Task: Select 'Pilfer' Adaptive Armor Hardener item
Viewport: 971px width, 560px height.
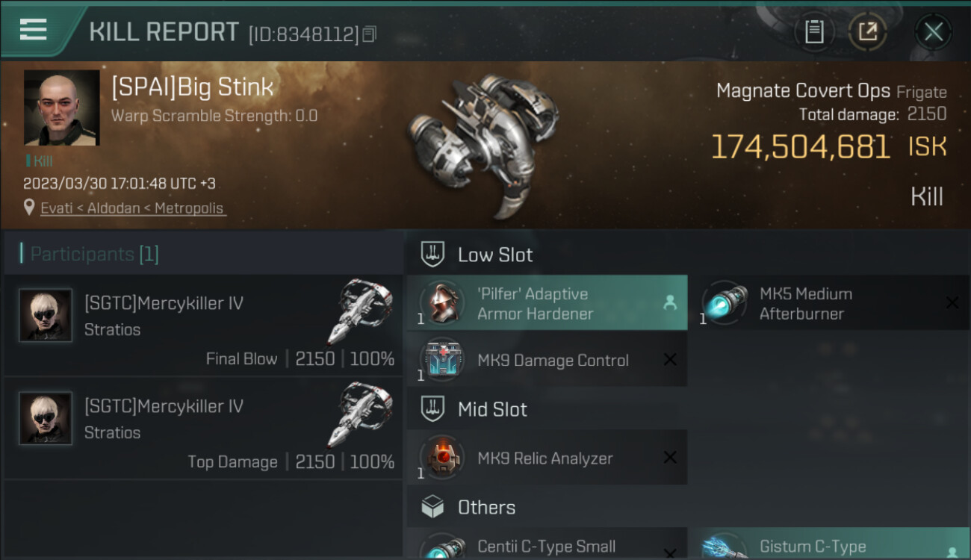Action: tap(547, 303)
